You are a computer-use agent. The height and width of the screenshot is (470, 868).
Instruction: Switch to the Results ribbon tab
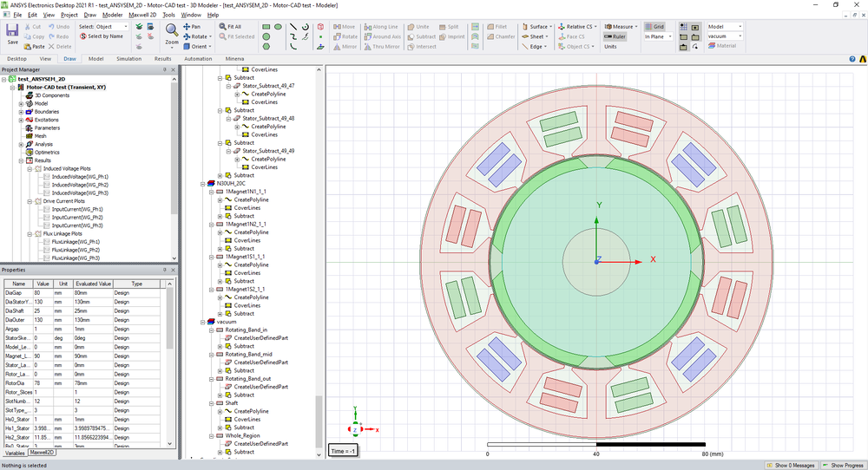[x=163, y=59]
